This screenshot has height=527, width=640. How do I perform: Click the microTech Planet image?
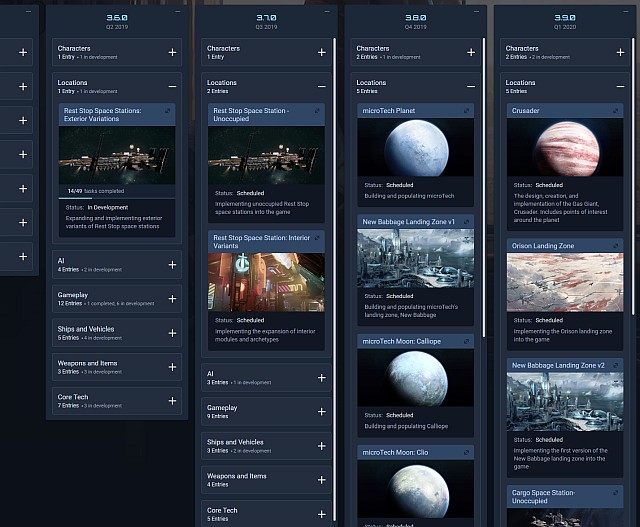pyautogui.click(x=416, y=147)
